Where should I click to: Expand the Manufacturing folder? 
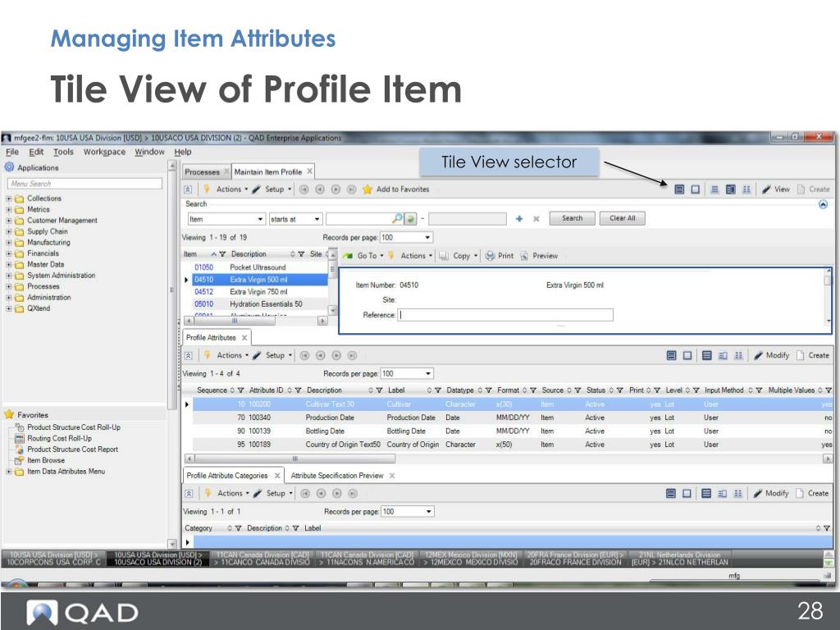point(8,243)
